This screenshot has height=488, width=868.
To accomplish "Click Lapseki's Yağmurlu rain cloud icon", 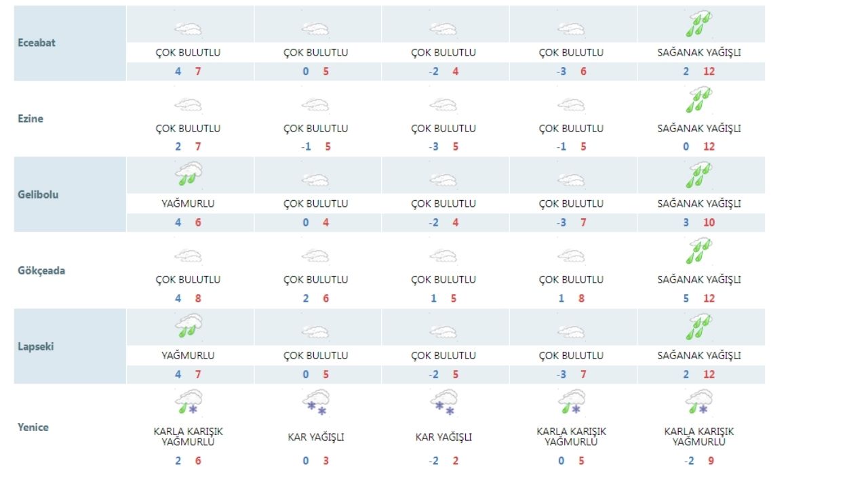I will pos(189,327).
